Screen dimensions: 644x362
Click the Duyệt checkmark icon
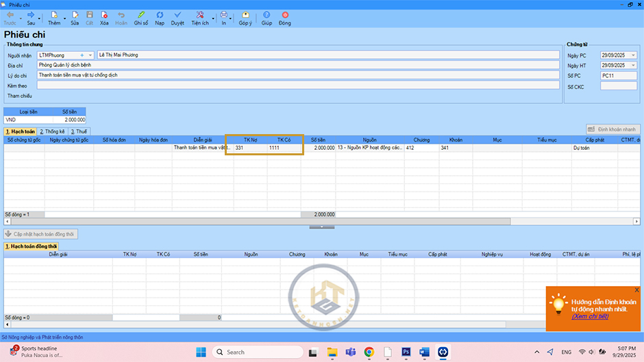point(177,15)
